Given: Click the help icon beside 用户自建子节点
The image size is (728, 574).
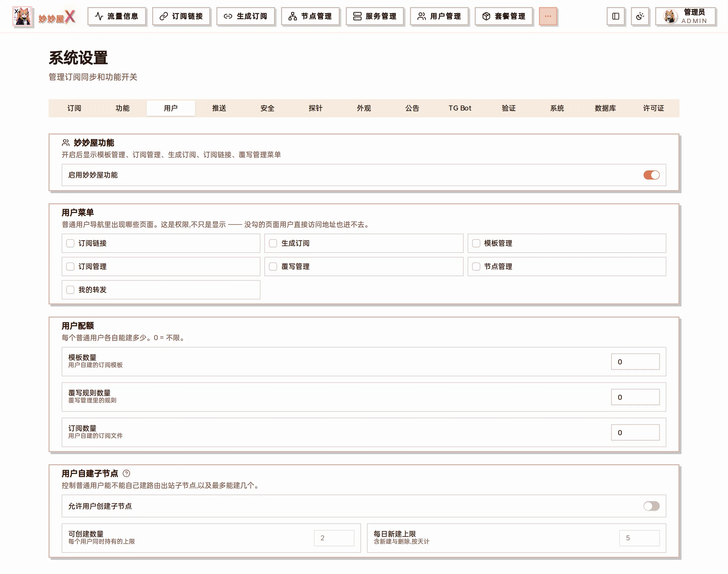Looking at the screenshot, I should coord(126,474).
